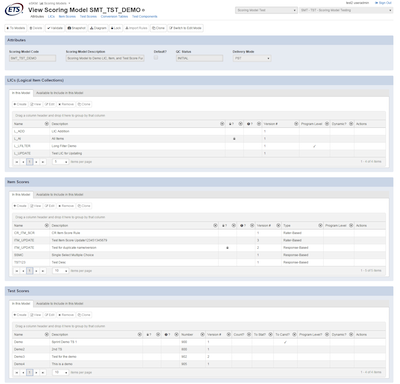This screenshot has width=400, height=384.
Task: Go to first page in Test Scores pager
Action: (17, 373)
